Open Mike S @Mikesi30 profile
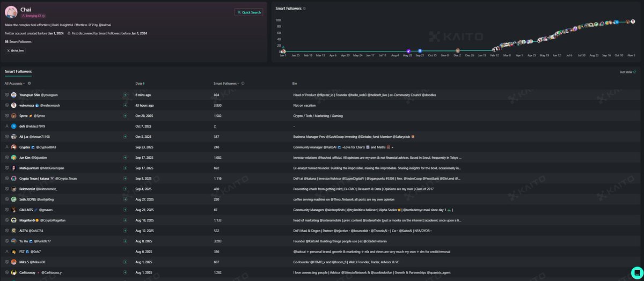The width and height of the screenshot is (644, 281). tap(32, 262)
